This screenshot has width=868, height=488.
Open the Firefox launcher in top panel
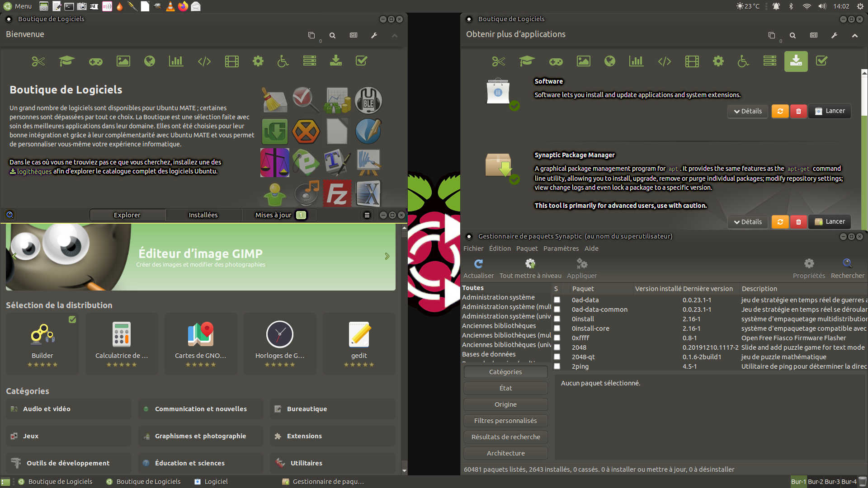tap(183, 6)
